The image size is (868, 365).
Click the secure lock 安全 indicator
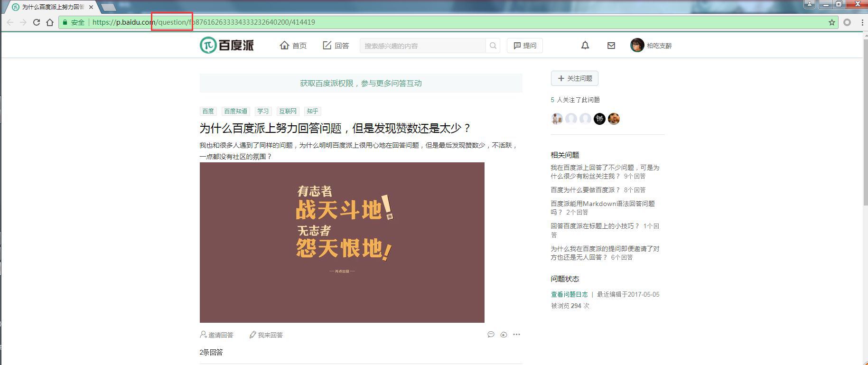(73, 22)
